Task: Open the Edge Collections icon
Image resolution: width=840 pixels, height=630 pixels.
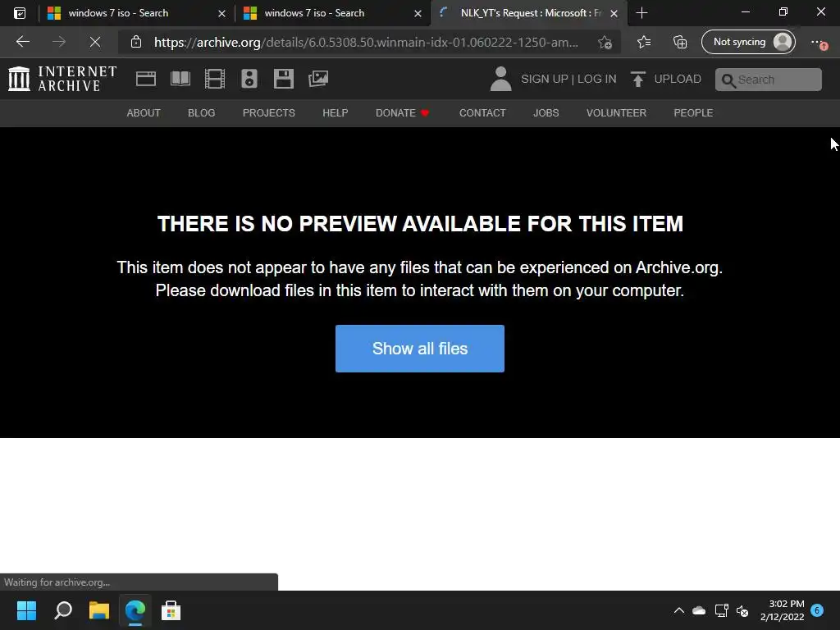Action: (x=680, y=42)
